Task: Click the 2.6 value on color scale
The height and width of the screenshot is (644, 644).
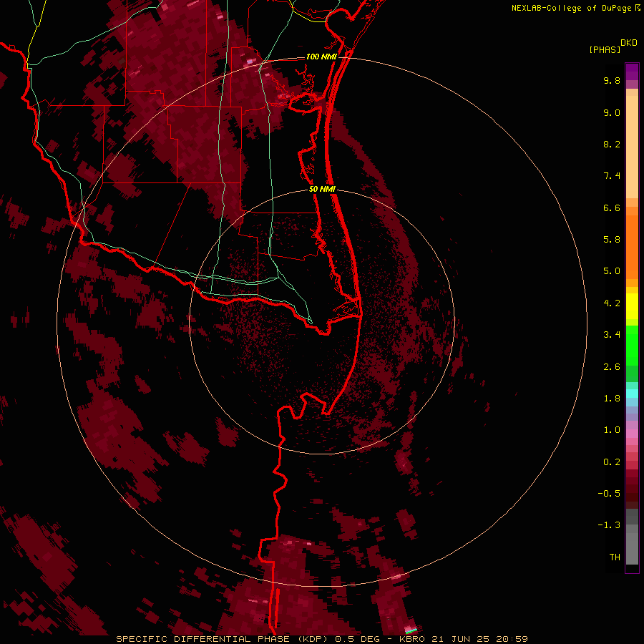Action: pos(612,366)
